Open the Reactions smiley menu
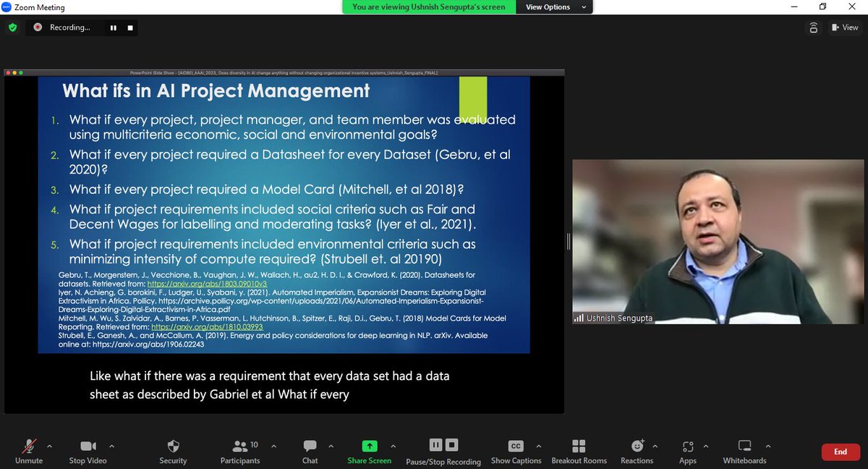Image resolution: width=868 pixels, height=469 pixels. (x=637, y=450)
